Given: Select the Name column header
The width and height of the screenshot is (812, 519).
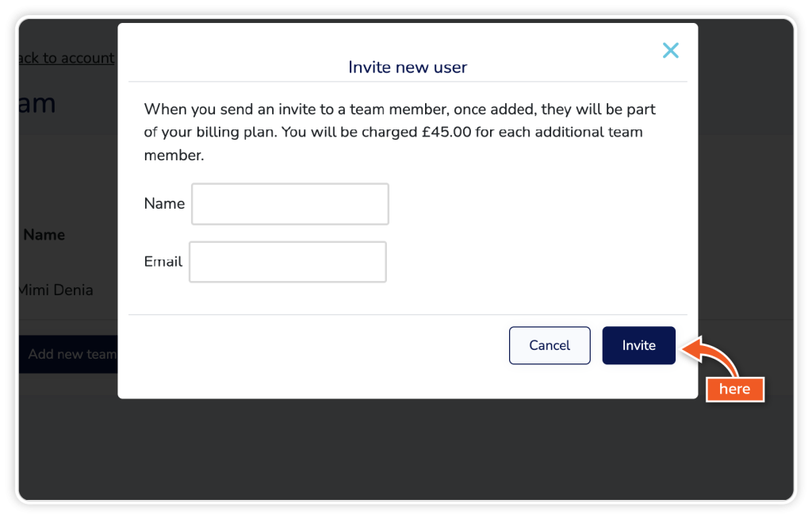Looking at the screenshot, I should coord(44,235).
